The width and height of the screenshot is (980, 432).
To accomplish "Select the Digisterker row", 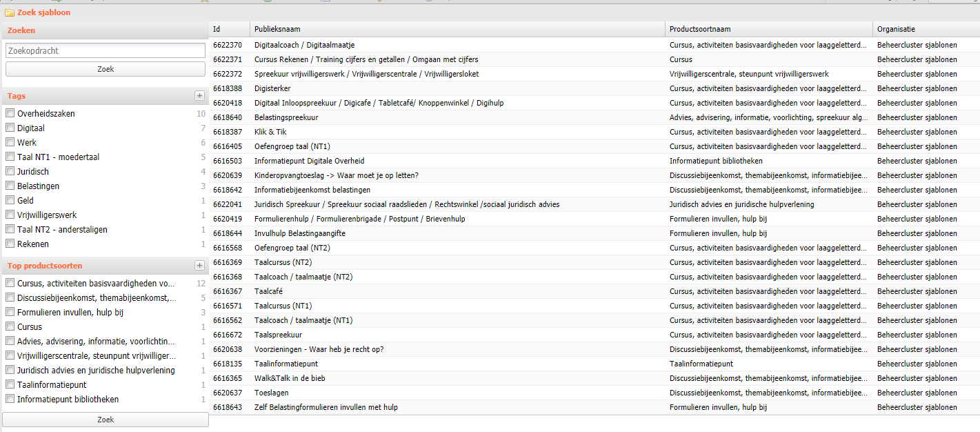I will click(x=594, y=88).
